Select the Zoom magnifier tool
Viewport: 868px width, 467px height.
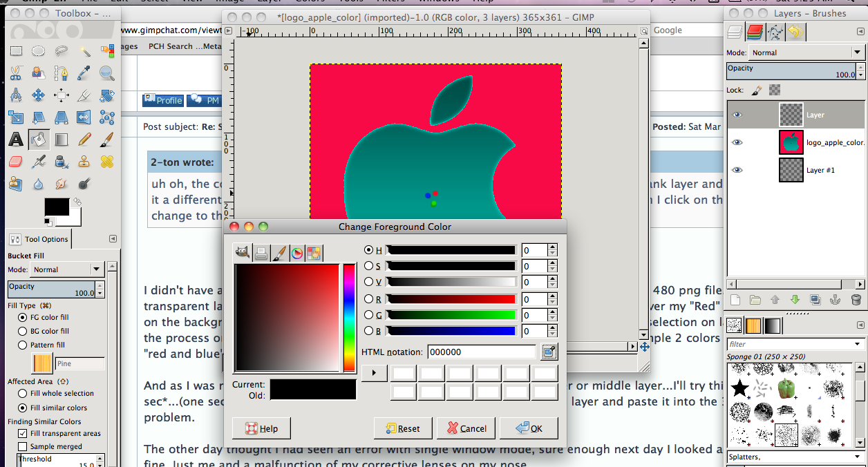tap(107, 73)
